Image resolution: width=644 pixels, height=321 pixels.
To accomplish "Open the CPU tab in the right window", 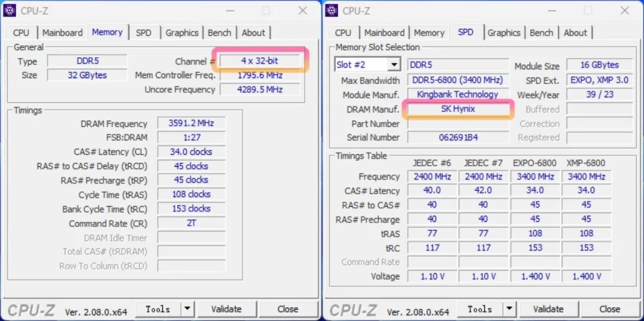I will tap(343, 33).
